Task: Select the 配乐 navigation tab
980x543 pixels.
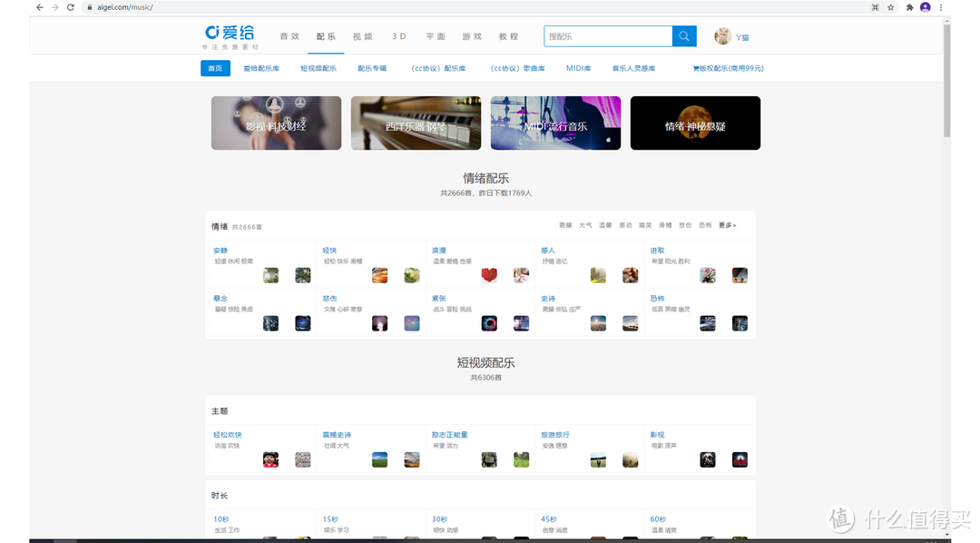Action: 326,36
